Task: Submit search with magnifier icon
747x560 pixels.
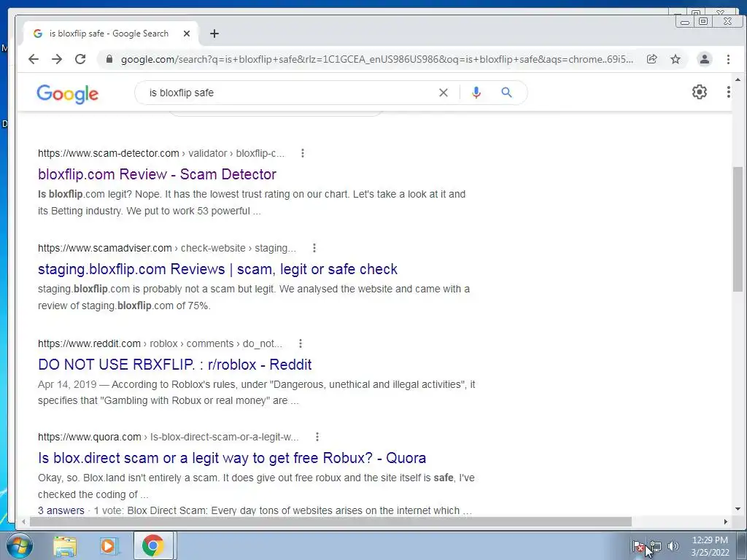Action: [x=506, y=93]
